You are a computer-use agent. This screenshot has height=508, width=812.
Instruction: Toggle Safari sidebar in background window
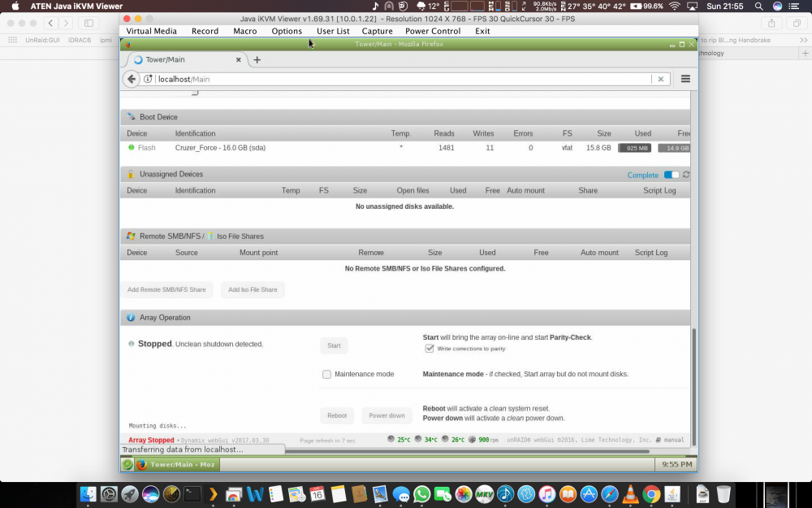pos(89,23)
